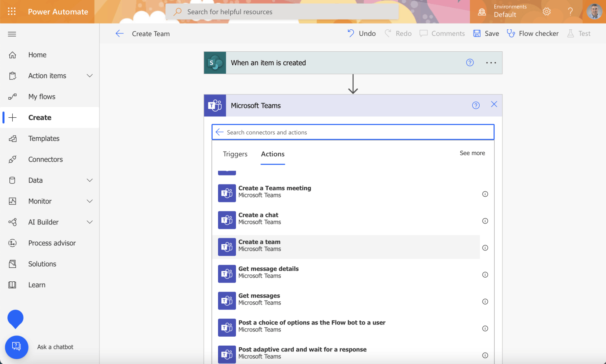Click the Flow checker icon
Image resolution: width=606 pixels, height=364 pixels.
(511, 33)
